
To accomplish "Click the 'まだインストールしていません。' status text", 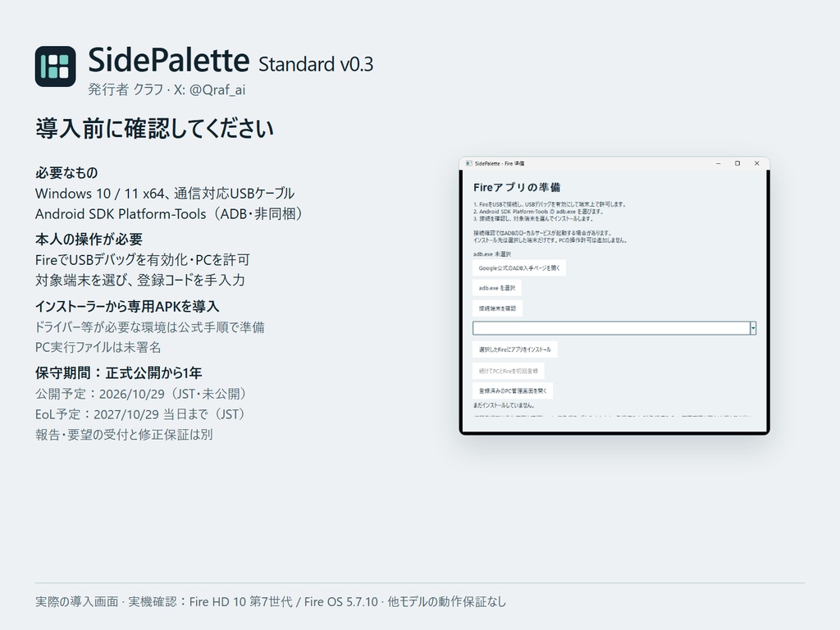I will click(x=504, y=405).
